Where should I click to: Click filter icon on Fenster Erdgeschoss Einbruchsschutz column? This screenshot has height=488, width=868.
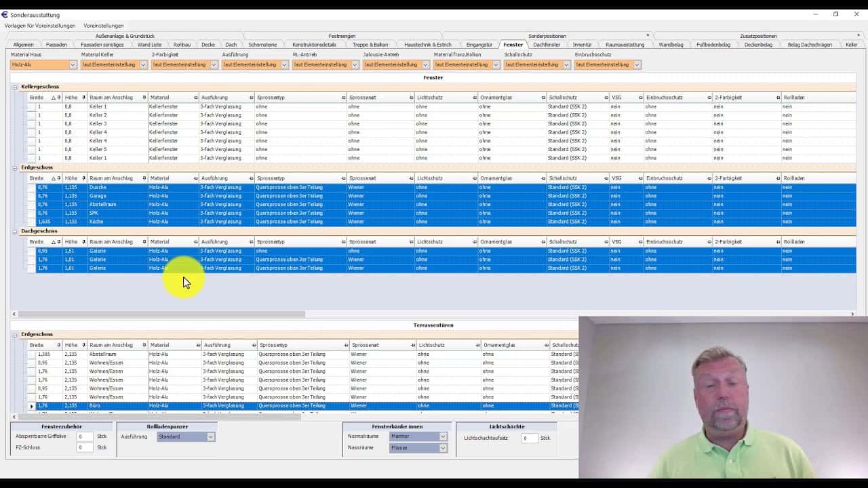click(709, 178)
